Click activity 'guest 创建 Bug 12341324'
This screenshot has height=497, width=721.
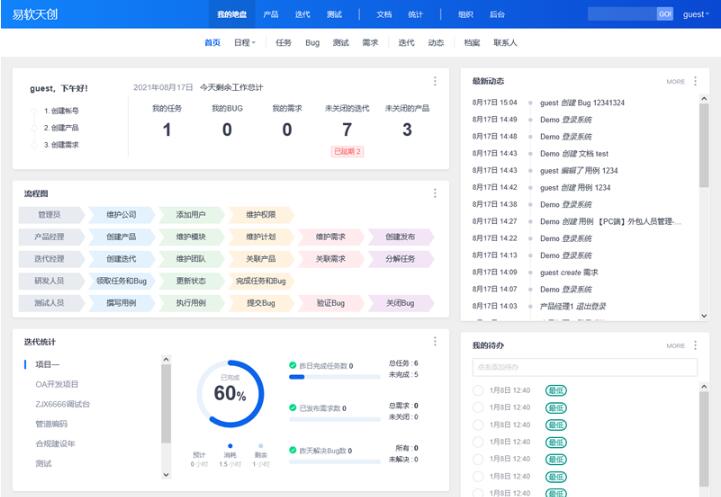(x=582, y=103)
